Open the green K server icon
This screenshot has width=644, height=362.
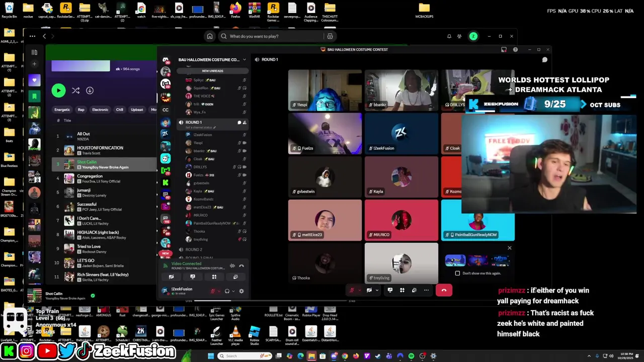coord(165,183)
